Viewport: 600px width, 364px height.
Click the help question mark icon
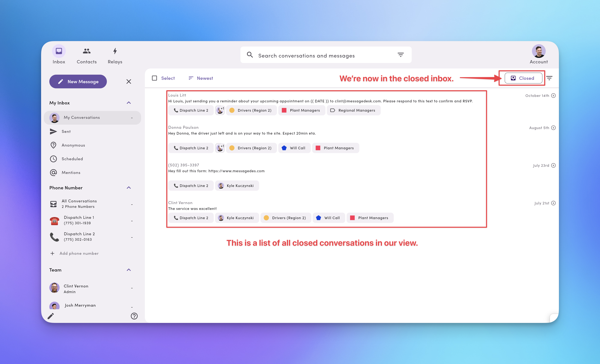click(134, 316)
